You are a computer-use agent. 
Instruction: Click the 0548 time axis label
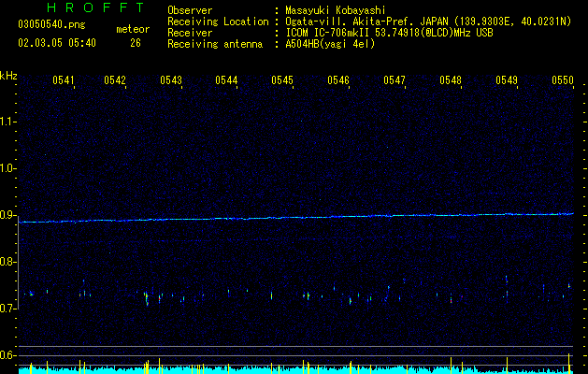(451, 79)
